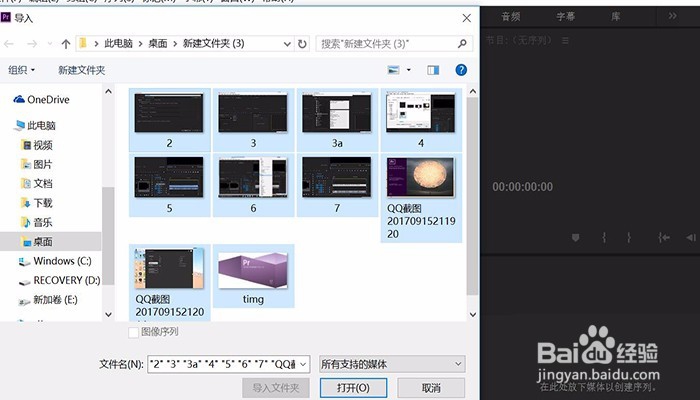Open the view options dropdown arrow
The width and height of the screenshot is (700, 400).
point(408,70)
